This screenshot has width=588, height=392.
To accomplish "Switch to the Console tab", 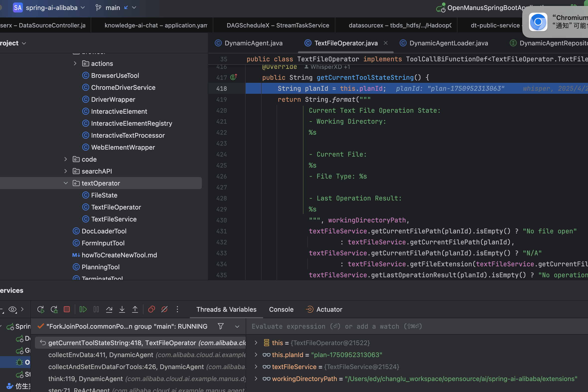I will coord(281,309).
